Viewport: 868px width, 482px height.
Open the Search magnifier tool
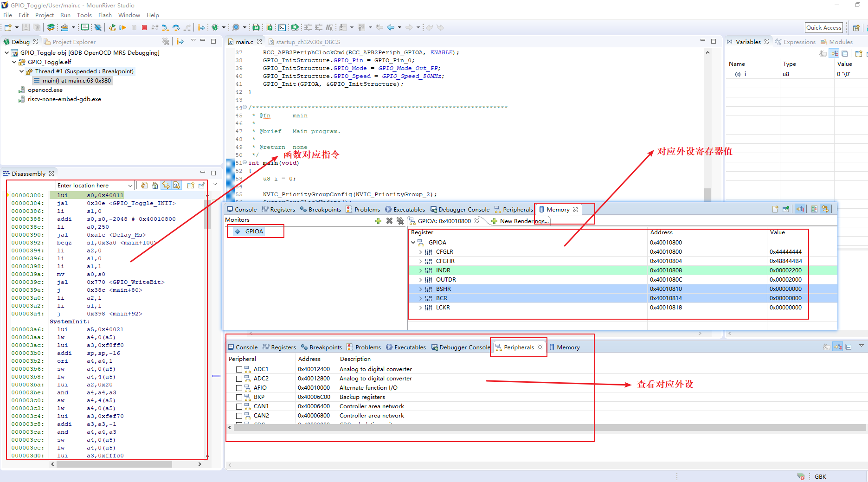tap(236, 27)
